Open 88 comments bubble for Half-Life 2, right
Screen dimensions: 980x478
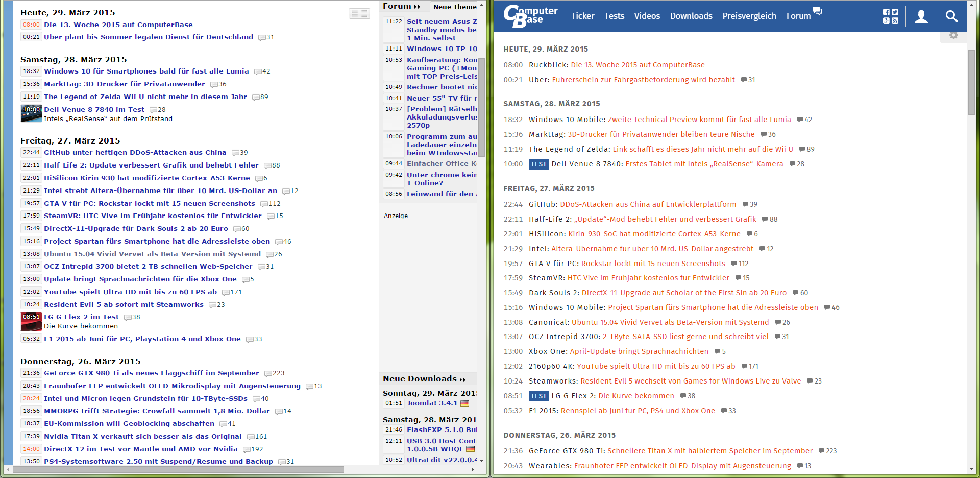[x=770, y=219]
